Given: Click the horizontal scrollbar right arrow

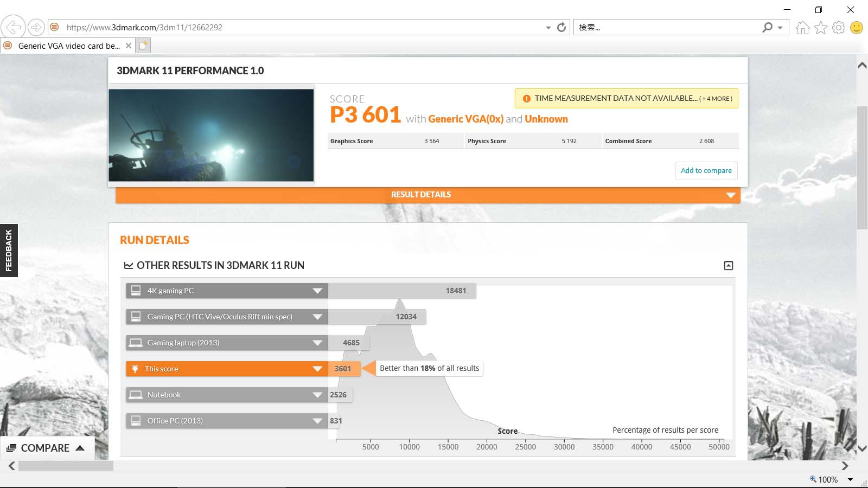Looking at the screenshot, I should (845, 466).
